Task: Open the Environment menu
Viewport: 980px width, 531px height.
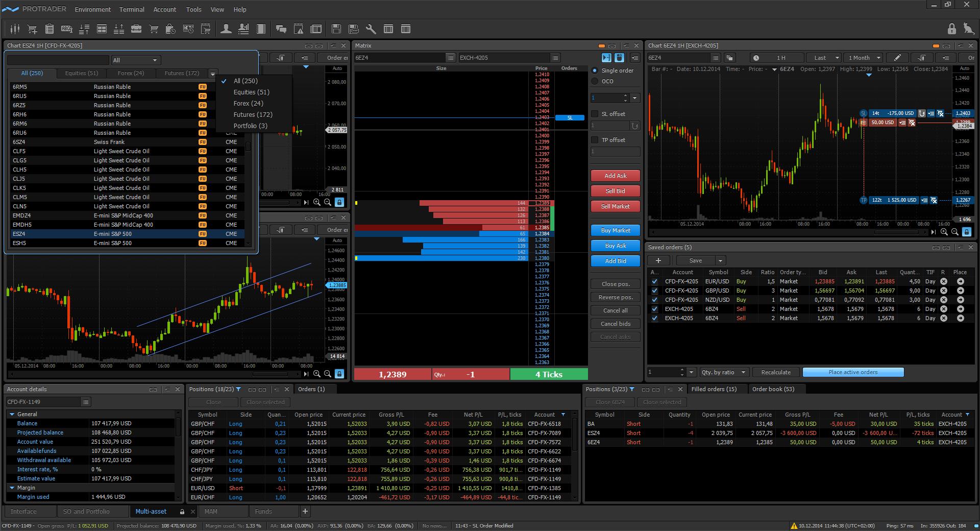Action: (92, 9)
